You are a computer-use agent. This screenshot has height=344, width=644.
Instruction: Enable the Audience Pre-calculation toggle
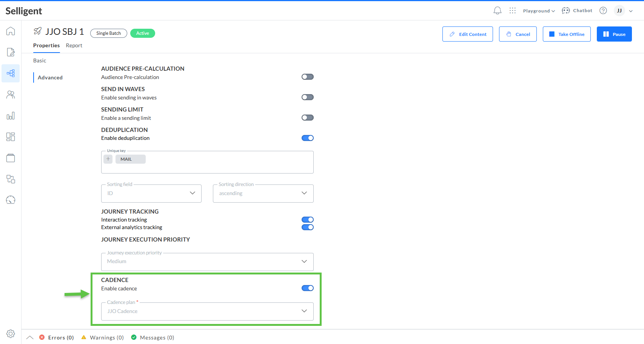pos(307,77)
